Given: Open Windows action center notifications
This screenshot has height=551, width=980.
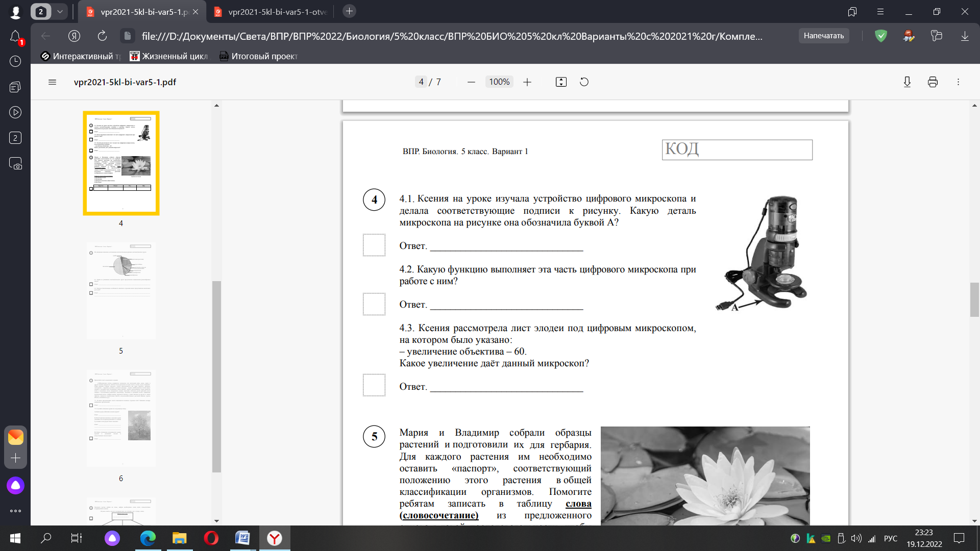Looking at the screenshot, I should click(959, 538).
